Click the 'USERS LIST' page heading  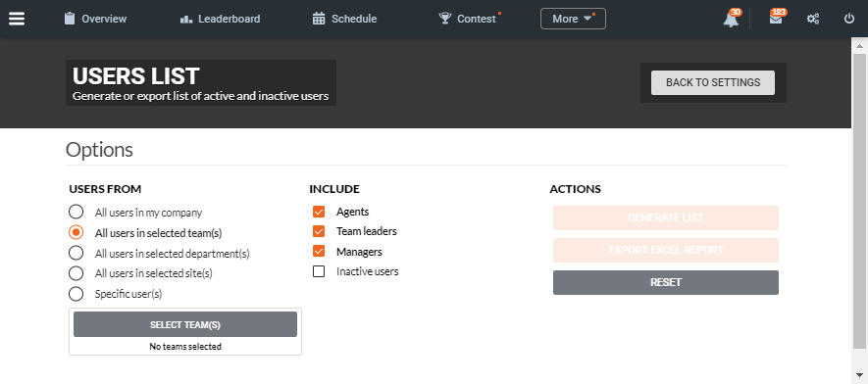(136, 76)
